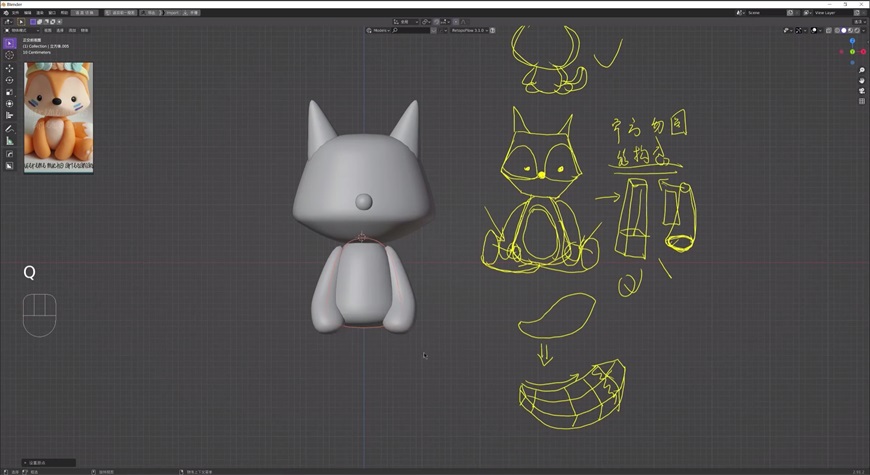Image resolution: width=870 pixels, height=475 pixels.
Task: Click the red X axis gizmo ball
Action: click(x=863, y=52)
